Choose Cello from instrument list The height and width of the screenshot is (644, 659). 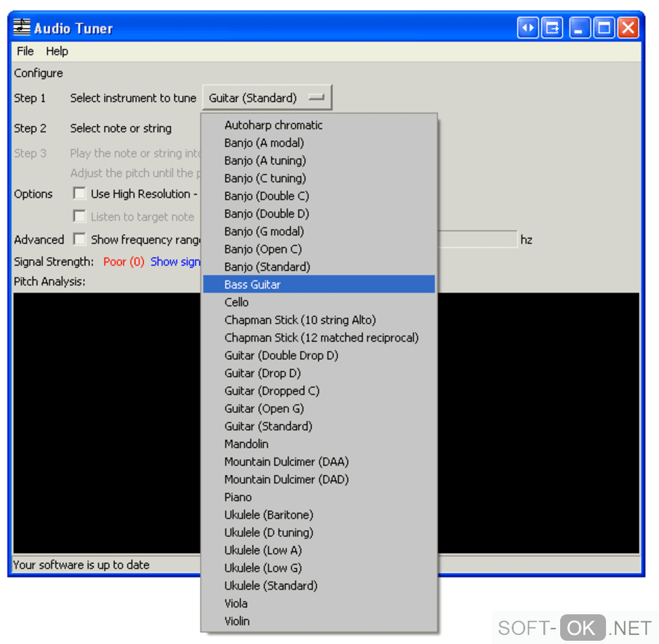pos(319,302)
